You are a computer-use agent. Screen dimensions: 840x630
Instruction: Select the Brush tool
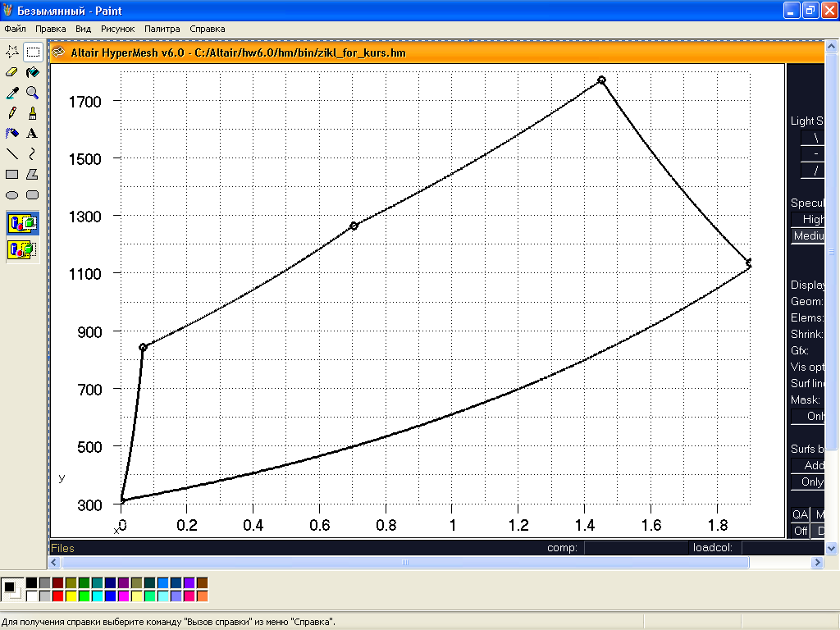pyautogui.click(x=33, y=113)
